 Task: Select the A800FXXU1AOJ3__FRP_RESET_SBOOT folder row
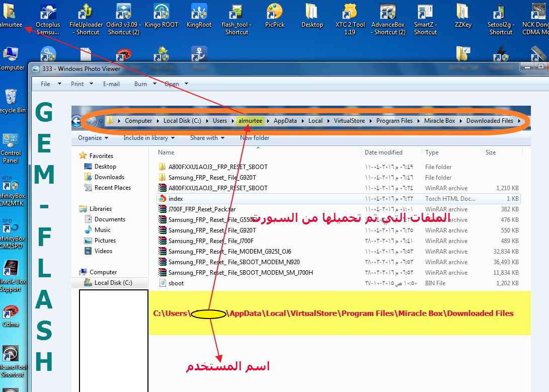point(338,167)
